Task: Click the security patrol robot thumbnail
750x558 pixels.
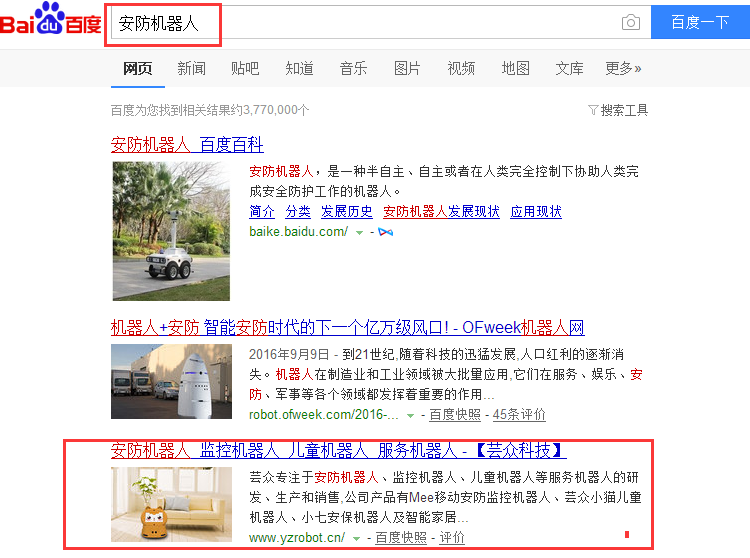Action: point(171,231)
